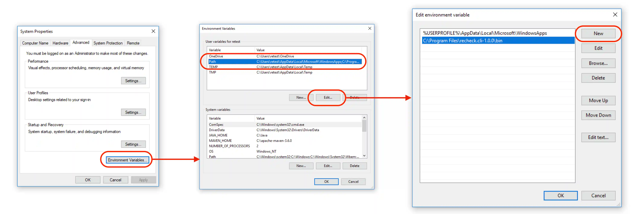Apply changes in System Properties
Image resolution: width=644 pixels, height=214 pixels.
(143, 180)
